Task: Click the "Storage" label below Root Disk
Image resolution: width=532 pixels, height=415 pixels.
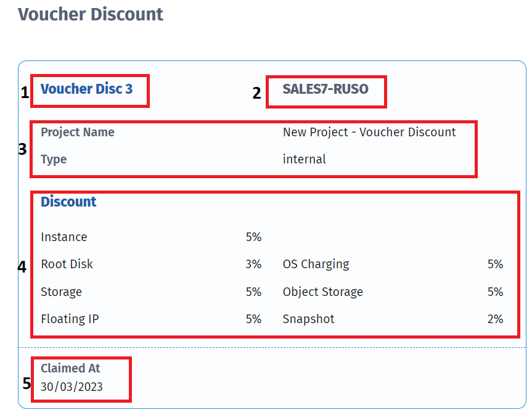Action: tap(61, 292)
